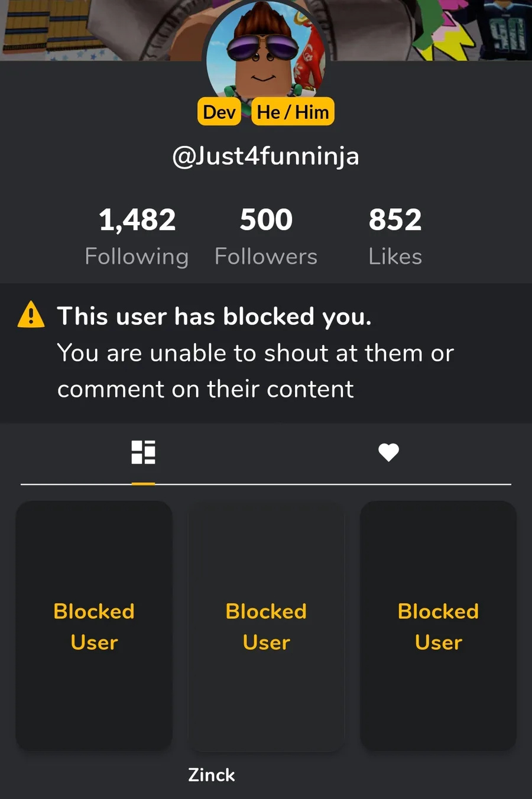Click the Following label text
The image size is (532, 799).
tap(137, 257)
